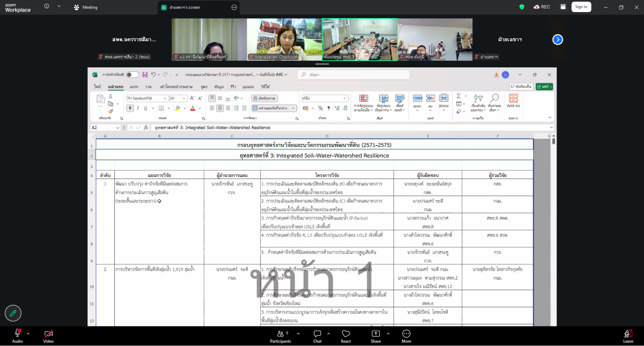Click the Sign in button
644x346 pixels.
click(581, 7)
